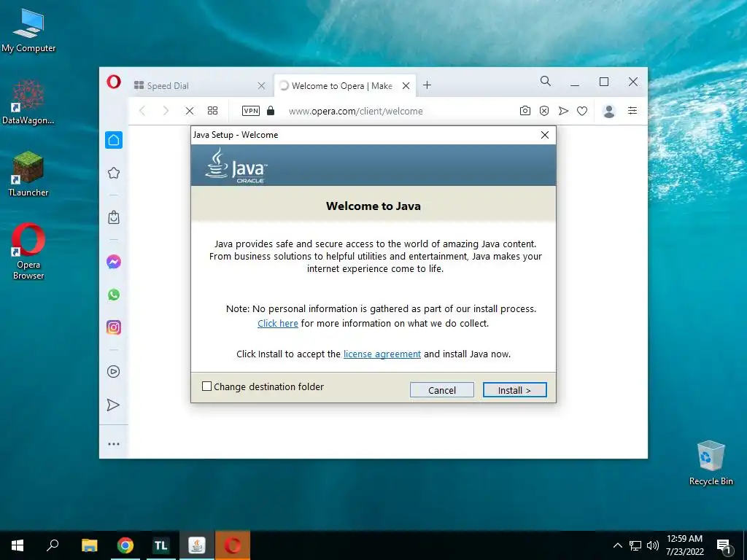Open the Opera main menu logo
Image resolution: width=747 pixels, height=560 pixels.
tap(114, 82)
